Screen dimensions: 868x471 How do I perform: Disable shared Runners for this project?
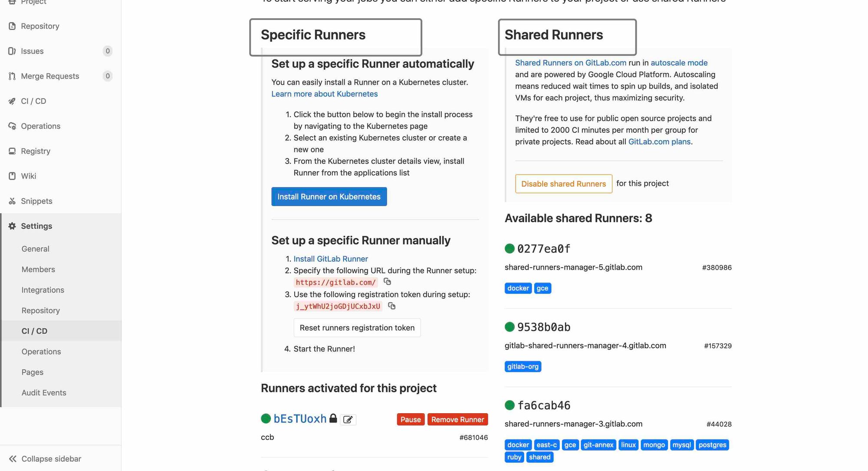tap(563, 184)
